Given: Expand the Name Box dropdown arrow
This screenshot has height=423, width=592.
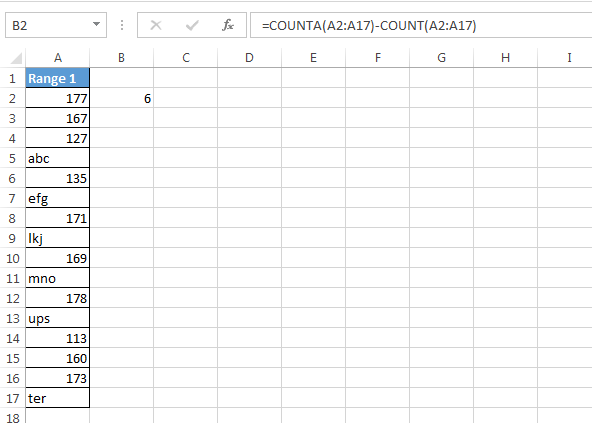Looking at the screenshot, I should click(96, 25).
